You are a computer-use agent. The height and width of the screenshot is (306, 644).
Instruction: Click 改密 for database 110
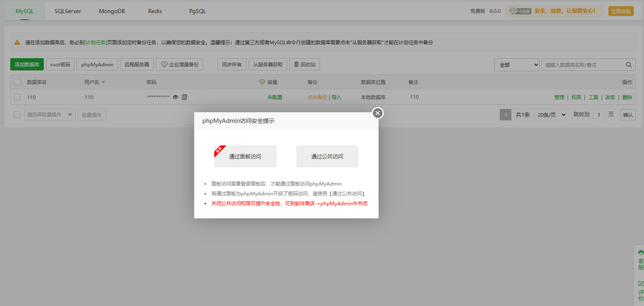click(x=610, y=97)
